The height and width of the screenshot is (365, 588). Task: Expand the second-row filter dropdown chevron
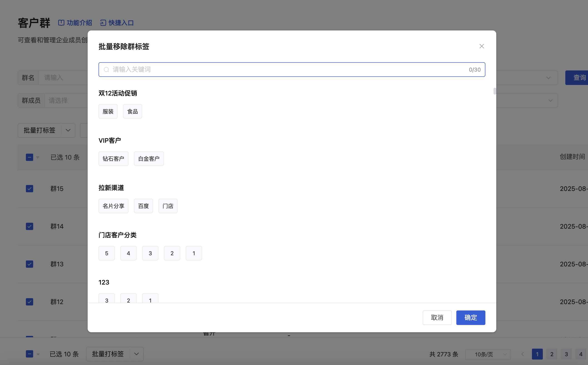(x=550, y=100)
